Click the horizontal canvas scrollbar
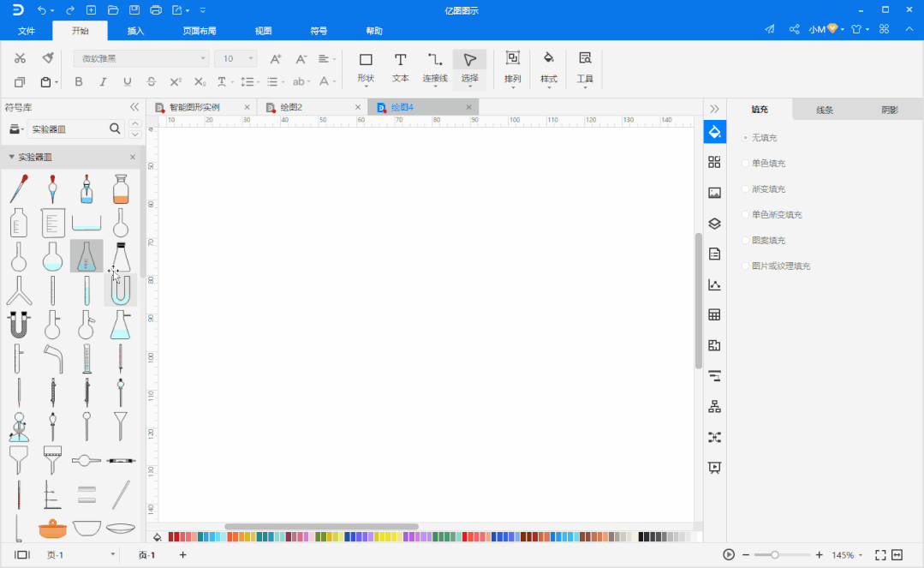The image size is (924, 568). click(322, 526)
